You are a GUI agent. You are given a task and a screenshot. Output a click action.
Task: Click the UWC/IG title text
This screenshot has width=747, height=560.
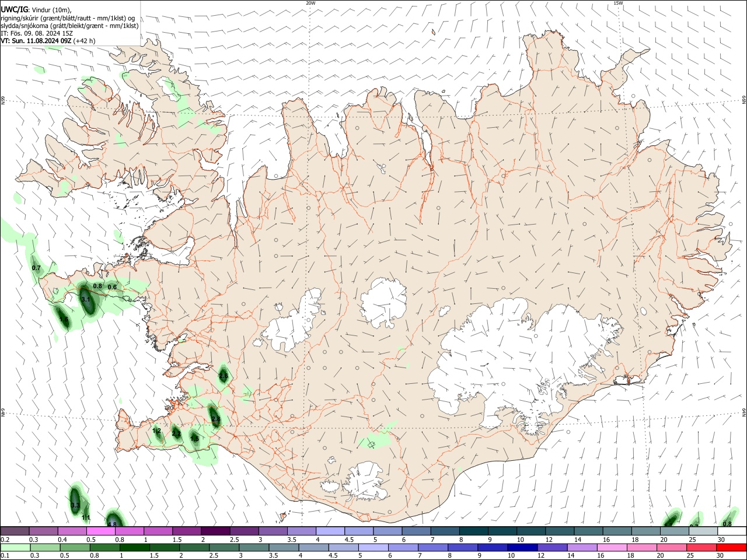click(x=13, y=9)
